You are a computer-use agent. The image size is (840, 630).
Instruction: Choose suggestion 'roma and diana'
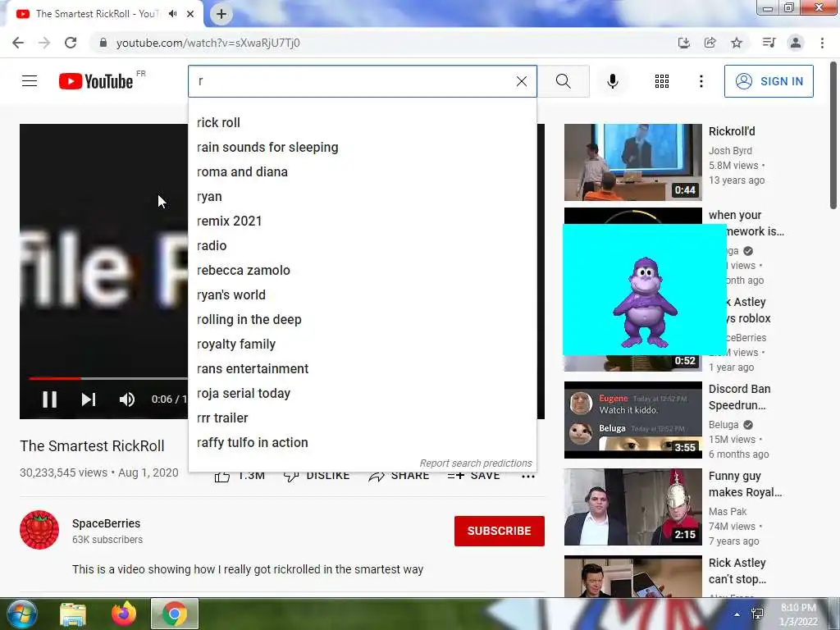click(362, 172)
